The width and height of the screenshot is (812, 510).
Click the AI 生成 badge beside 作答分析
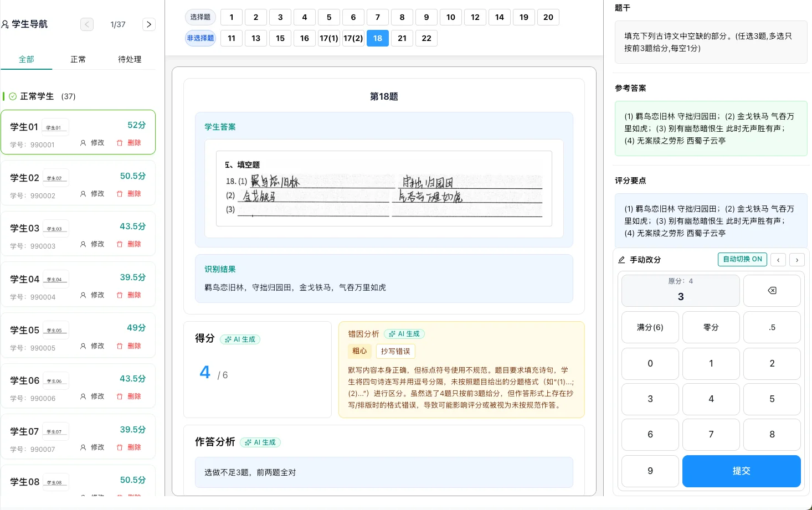click(261, 442)
